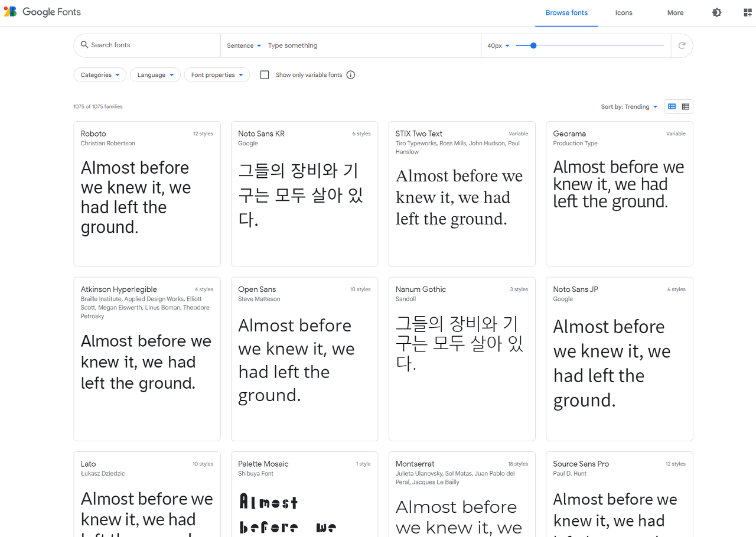Open the selected families panel icon
This screenshot has height=537, width=756.
coord(747,12)
